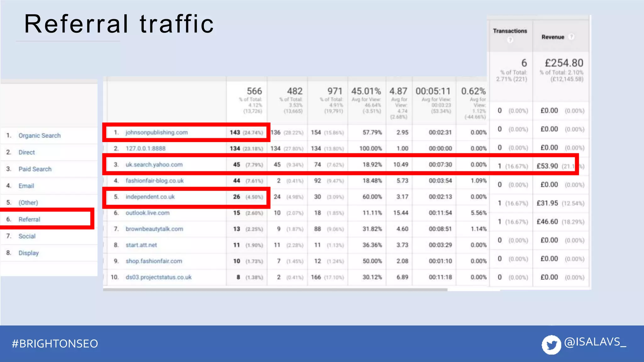This screenshot has height=362, width=644.
Task: Open the Display channel link
Action: pos(29,253)
